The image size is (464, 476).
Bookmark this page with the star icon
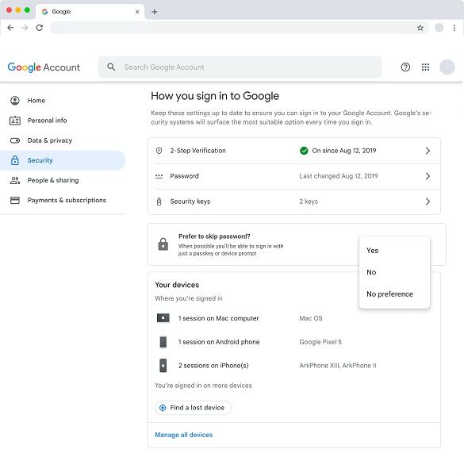point(420,28)
